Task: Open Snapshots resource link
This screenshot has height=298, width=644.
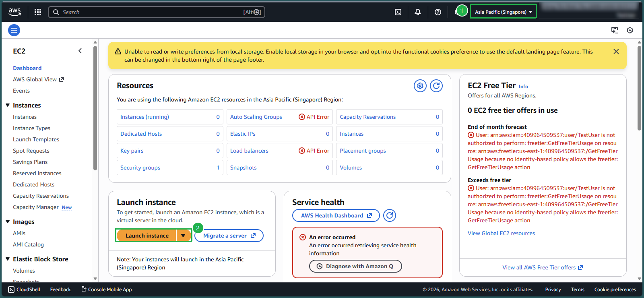Action: (243, 168)
